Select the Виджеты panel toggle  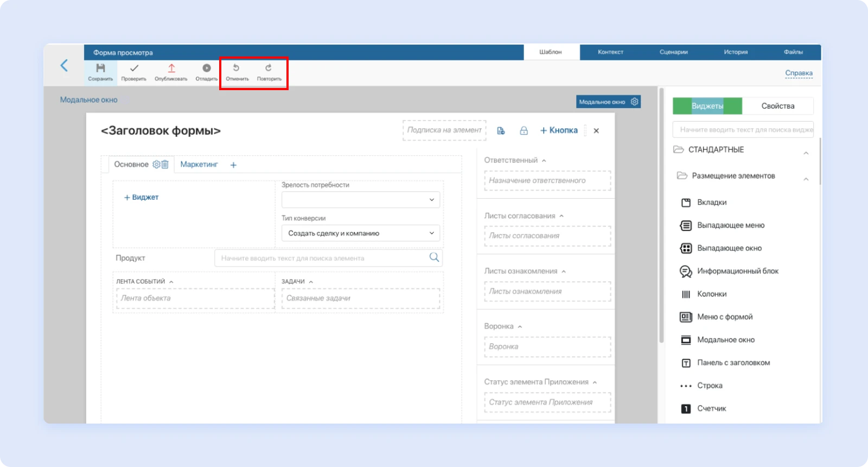tap(707, 106)
